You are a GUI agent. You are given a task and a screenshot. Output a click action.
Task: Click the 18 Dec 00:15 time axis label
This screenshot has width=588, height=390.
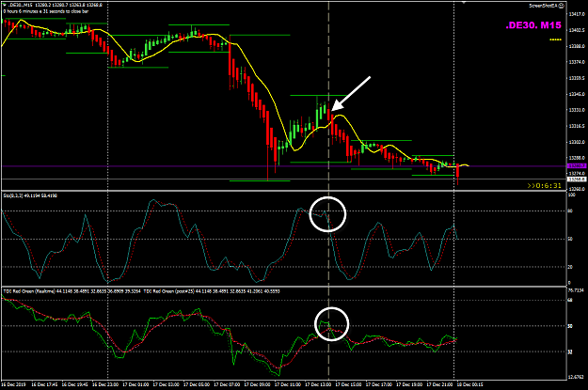pyautogui.click(x=469, y=384)
